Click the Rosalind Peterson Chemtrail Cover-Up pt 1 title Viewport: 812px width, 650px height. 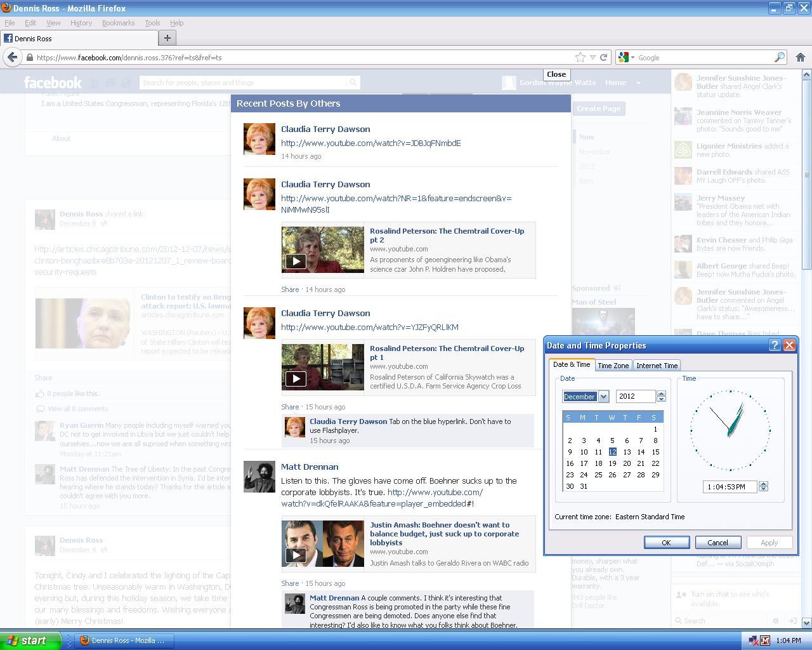tap(447, 353)
